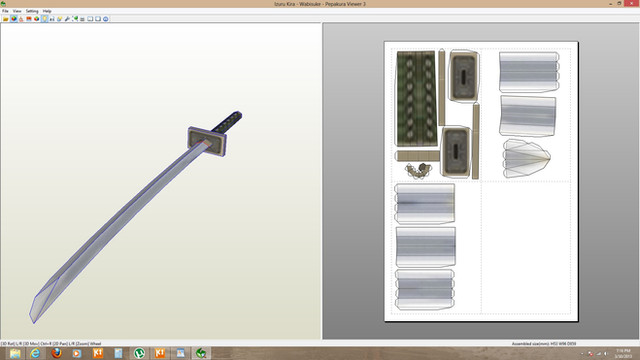The image size is (640, 360).
Task: Toggle the textured 3D model display icon
Action: click(14, 19)
